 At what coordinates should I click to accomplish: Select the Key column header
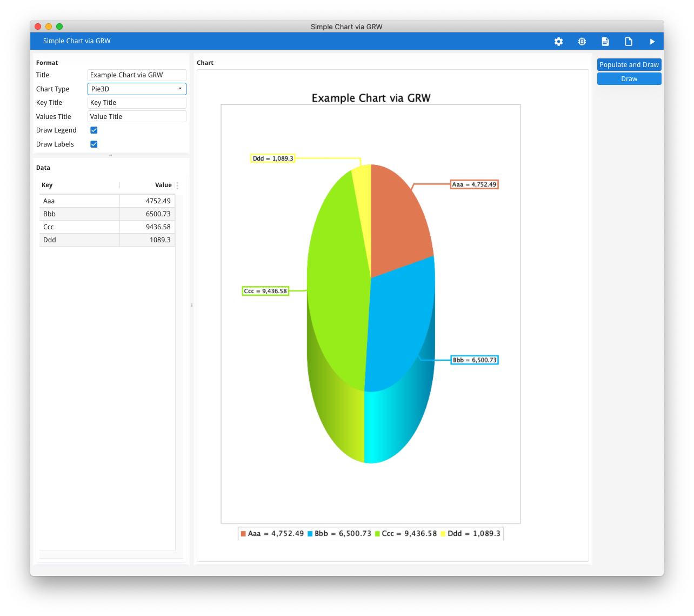(x=47, y=185)
